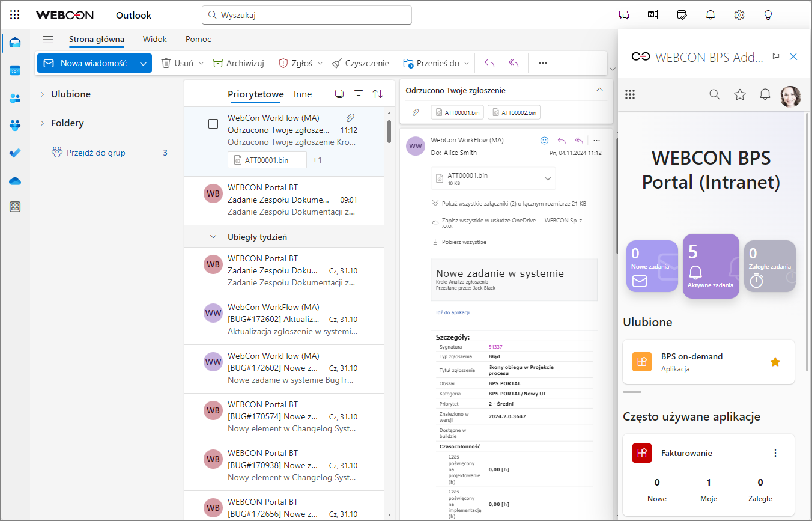Click Reply arrow in the toolbar

coord(489,63)
